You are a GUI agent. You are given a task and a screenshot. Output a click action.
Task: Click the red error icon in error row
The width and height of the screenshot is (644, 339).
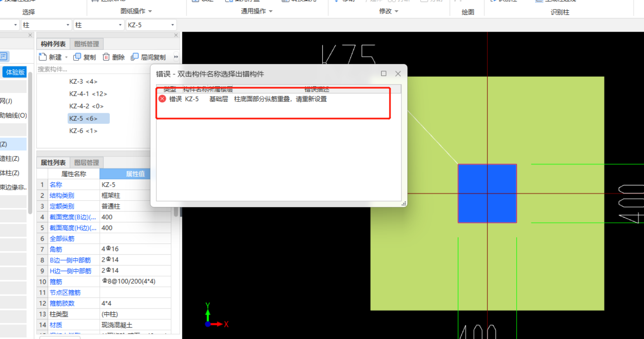(x=162, y=99)
